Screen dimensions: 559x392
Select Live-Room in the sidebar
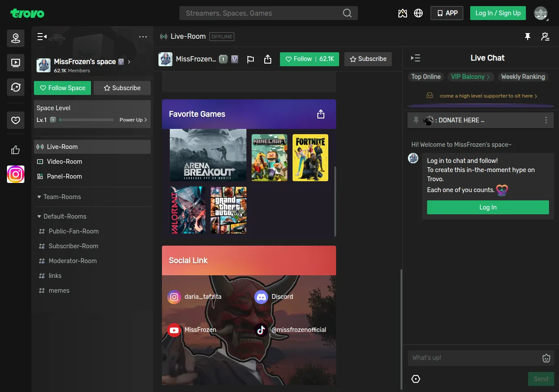pyautogui.click(x=92, y=147)
